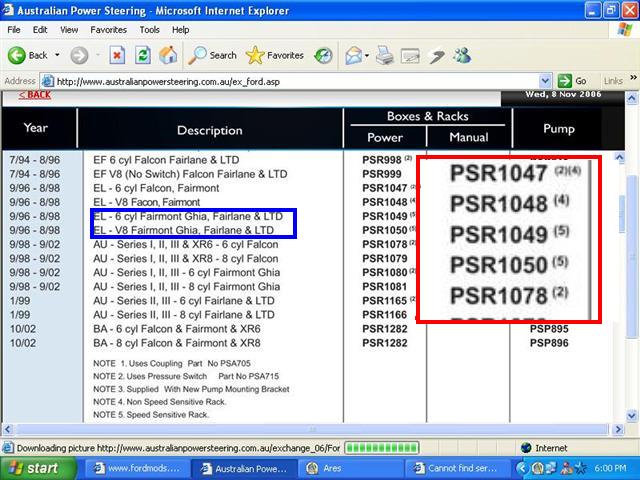640x480 pixels.
Task: Expand the Mail button dropdown arrow
Action: (x=367, y=55)
